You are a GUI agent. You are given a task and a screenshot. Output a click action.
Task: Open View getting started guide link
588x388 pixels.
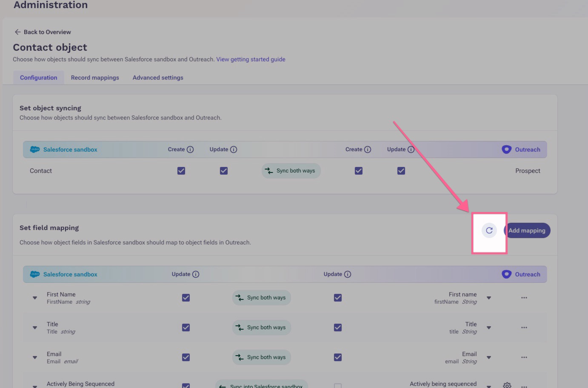pos(251,59)
